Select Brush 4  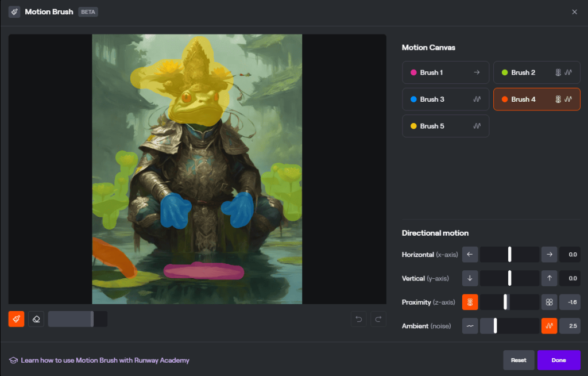(537, 99)
